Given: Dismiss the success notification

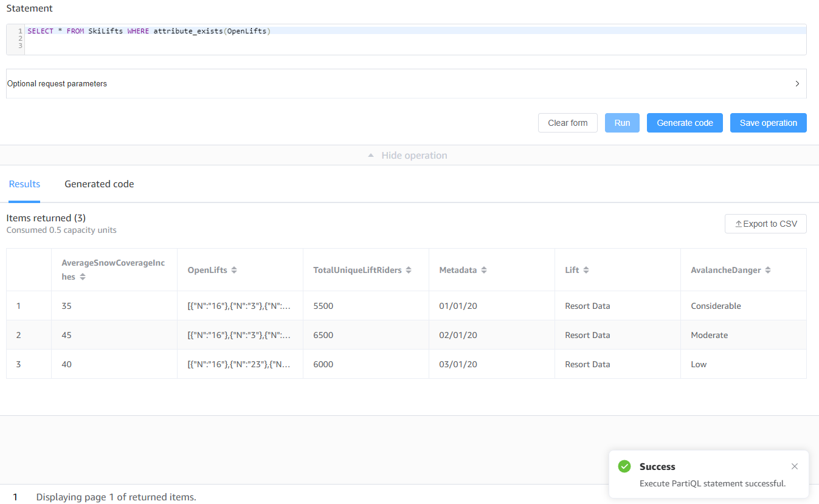Looking at the screenshot, I should point(795,466).
